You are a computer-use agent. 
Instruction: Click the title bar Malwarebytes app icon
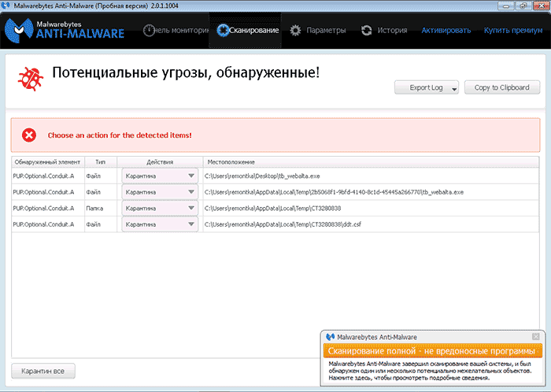click(6, 6)
